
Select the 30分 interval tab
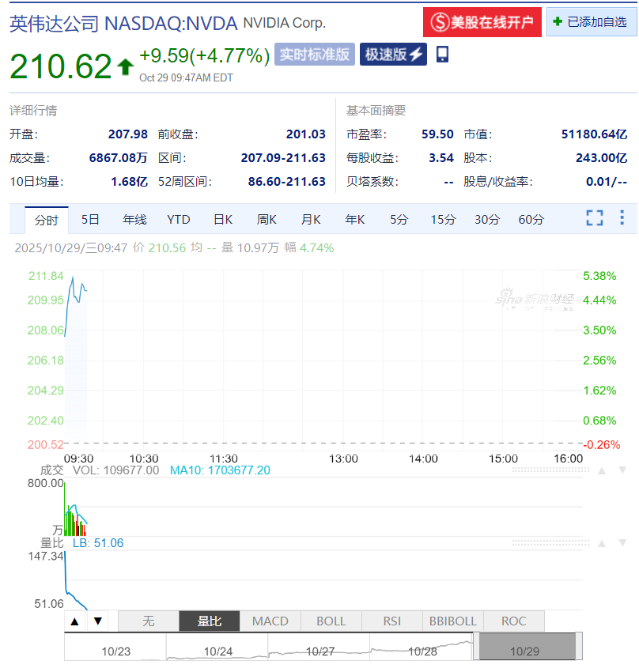click(487, 220)
